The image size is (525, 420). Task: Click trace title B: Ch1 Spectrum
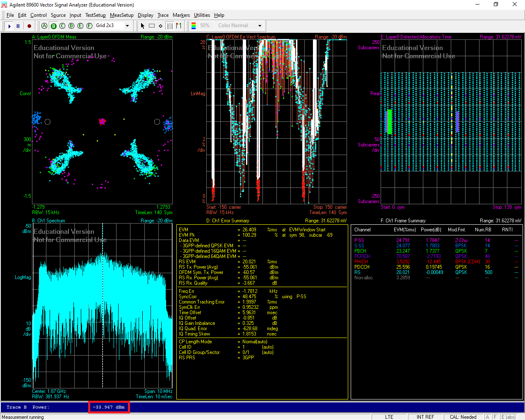[x=48, y=221]
